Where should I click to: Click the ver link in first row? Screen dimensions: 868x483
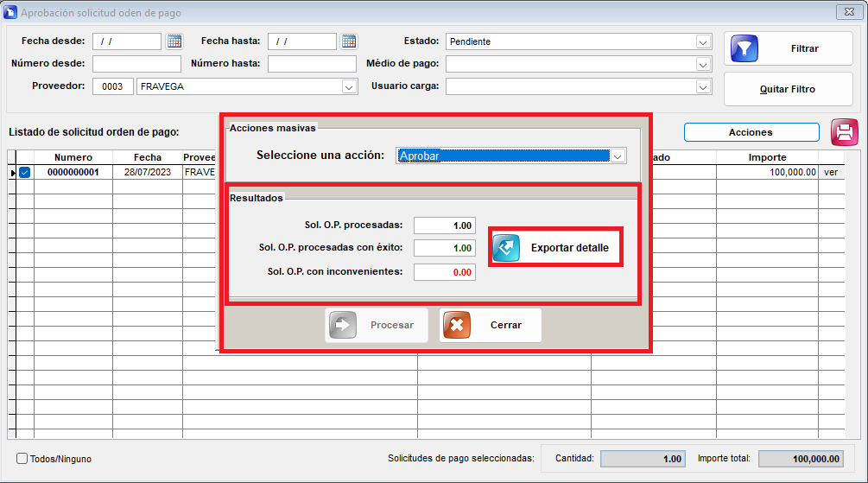(x=831, y=172)
